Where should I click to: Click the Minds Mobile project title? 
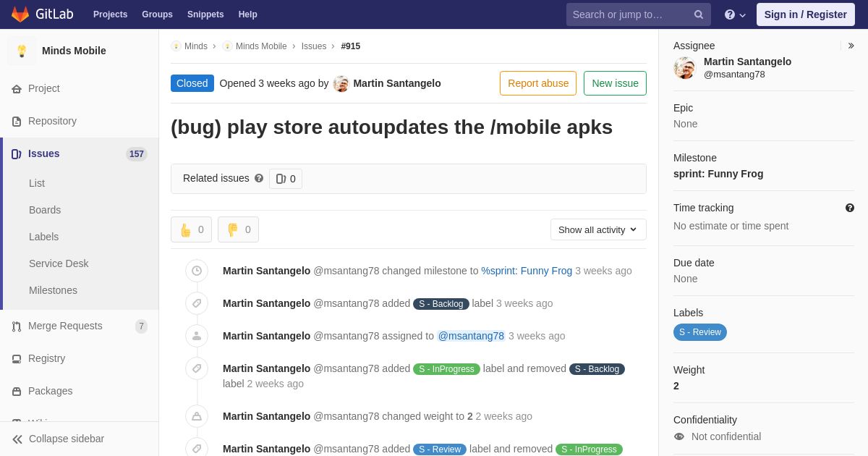pyautogui.click(x=74, y=51)
